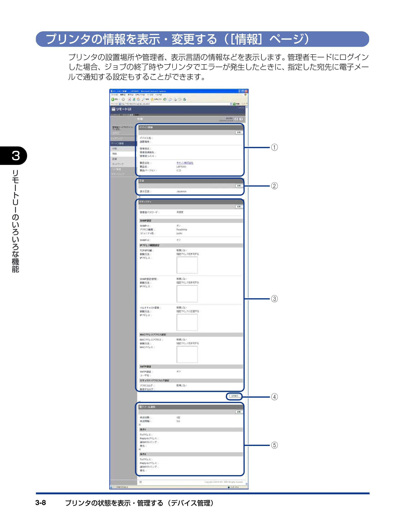Click IP address list box under マルチキャスト探索

(x=187, y=322)
